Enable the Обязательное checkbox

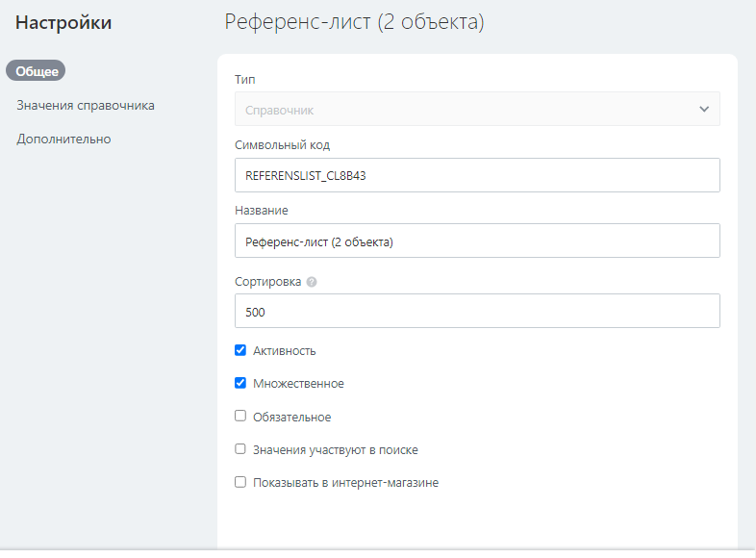(x=240, y=416)
